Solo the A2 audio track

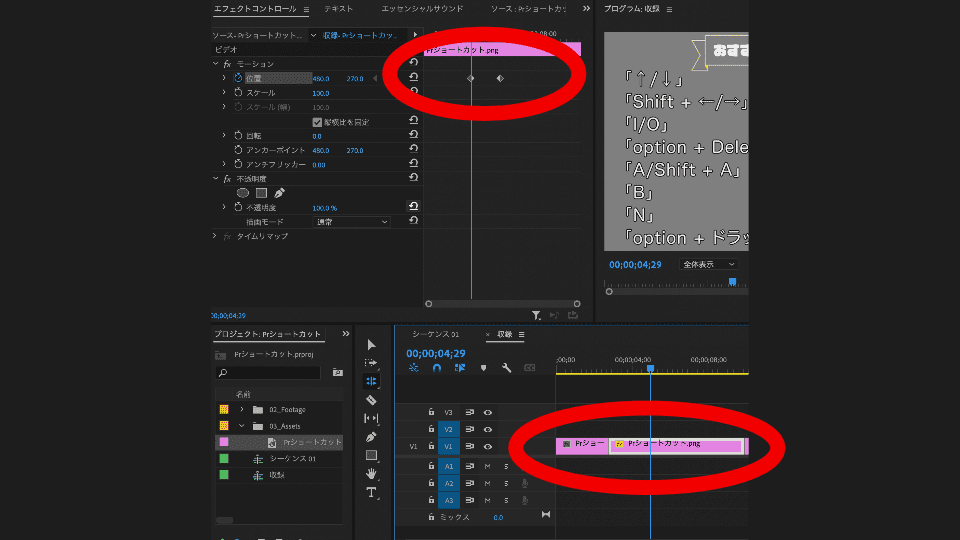point(506,483)
